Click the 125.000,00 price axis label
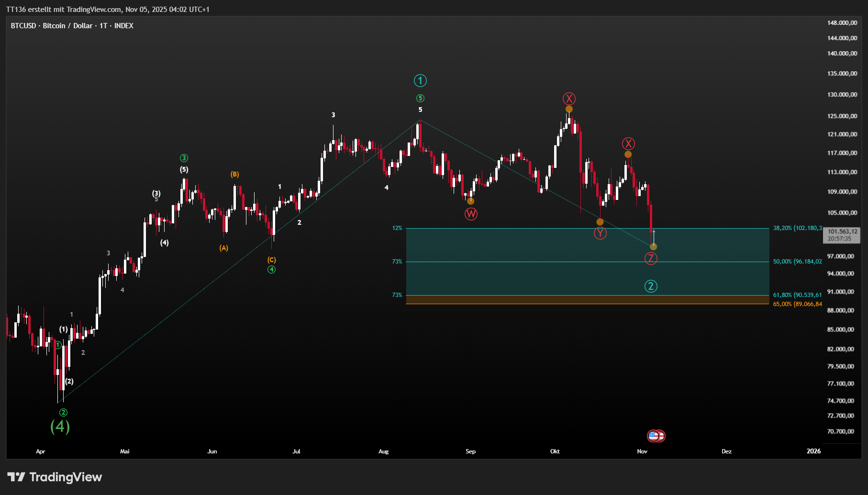This screenshot has height=495, width=868. point(842,116)
